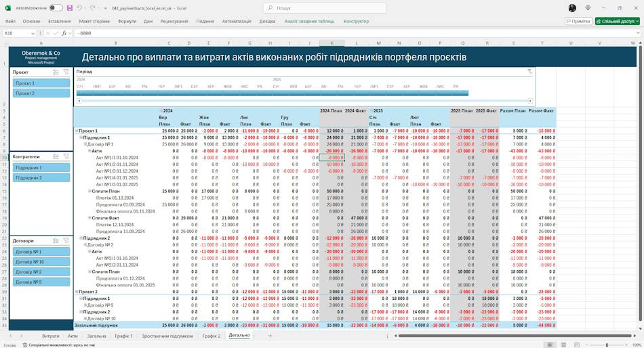
Task: Collapse the Сплати Факт group in row 19
Action: click(x=89, y=218)
